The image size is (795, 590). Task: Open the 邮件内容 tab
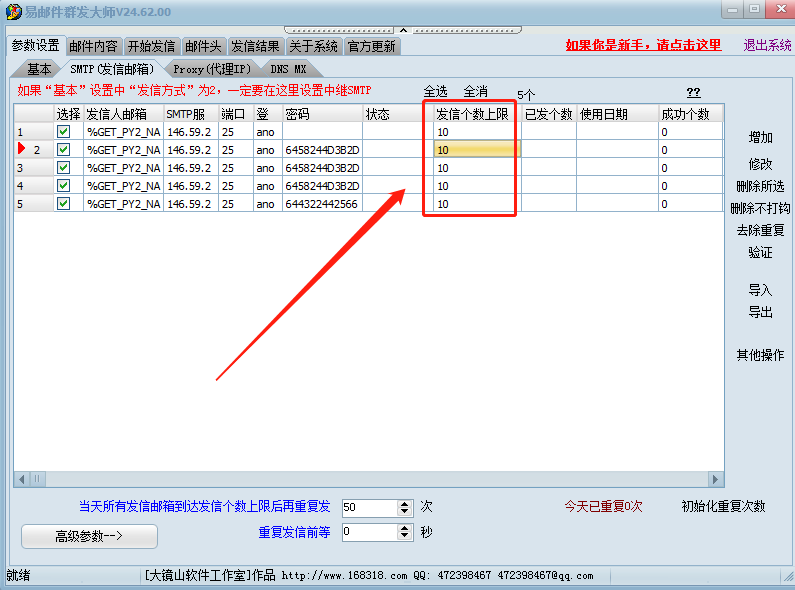pyautogui.click(x=93, y=46)
